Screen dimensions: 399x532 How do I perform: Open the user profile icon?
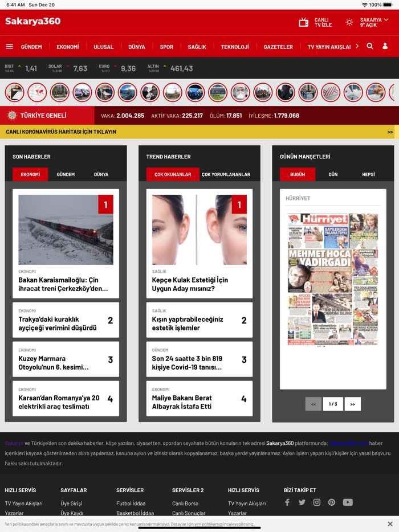point(385,46)
